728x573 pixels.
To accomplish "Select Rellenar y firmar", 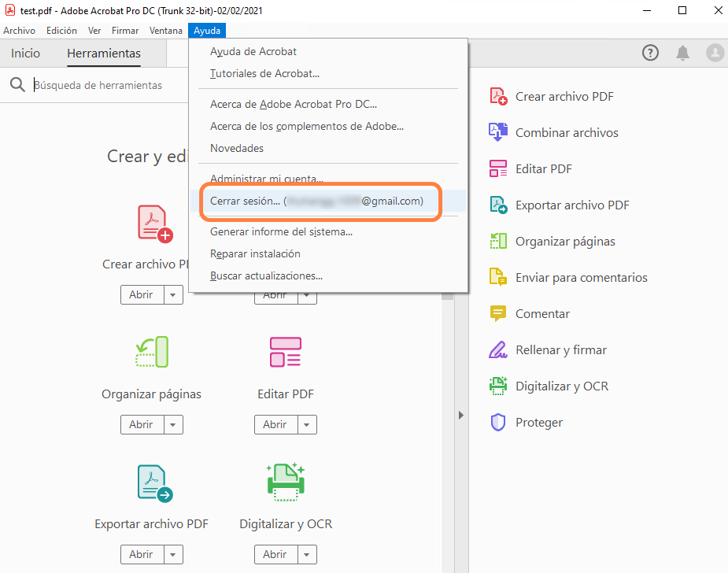I will click(x=561, y=349).
